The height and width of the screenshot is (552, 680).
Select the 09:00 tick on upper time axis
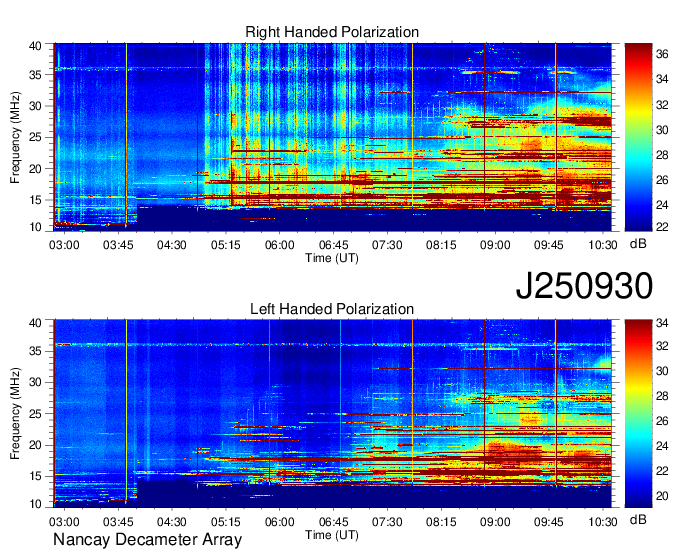495,244
